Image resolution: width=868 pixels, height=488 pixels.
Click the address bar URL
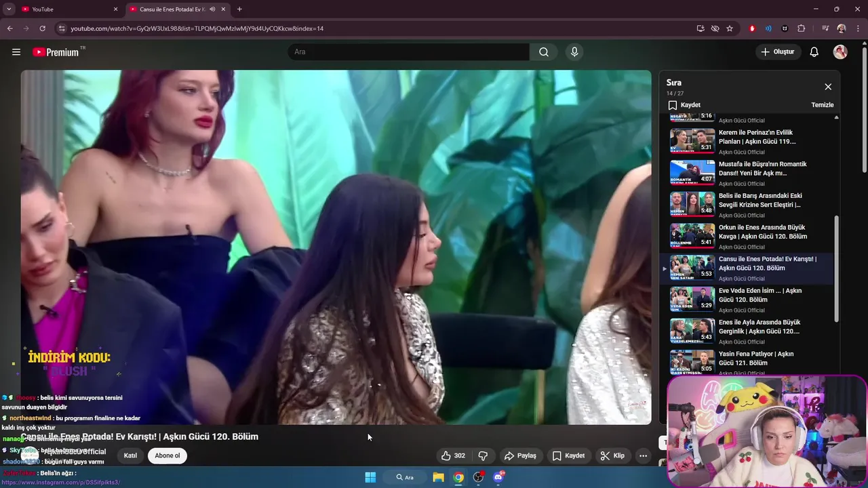point(197,28)
